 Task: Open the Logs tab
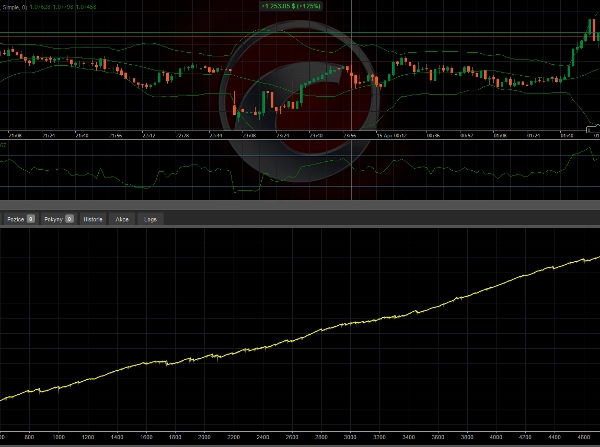coord(150,219)
